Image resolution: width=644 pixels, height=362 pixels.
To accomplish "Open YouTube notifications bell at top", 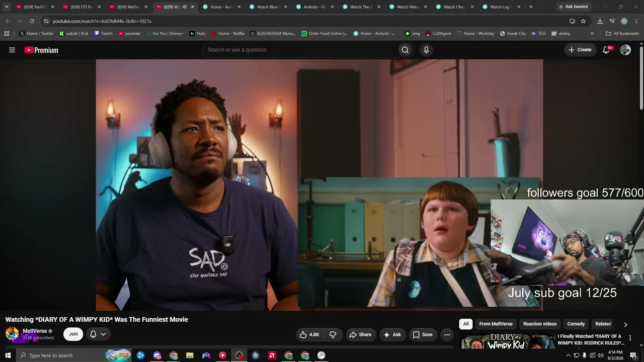I will click(606, 50).
